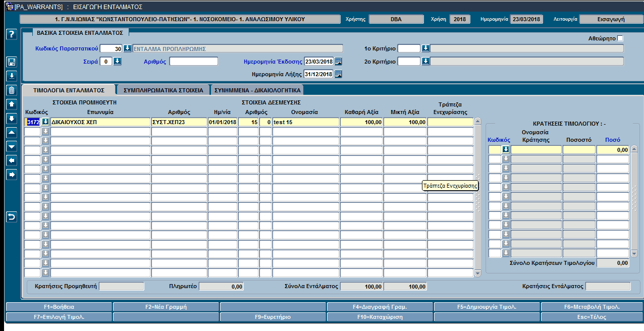Click first row Ονομασία Κράτησης cell
The width and height of the screenshot is (644, 331).
coord(536,150)
